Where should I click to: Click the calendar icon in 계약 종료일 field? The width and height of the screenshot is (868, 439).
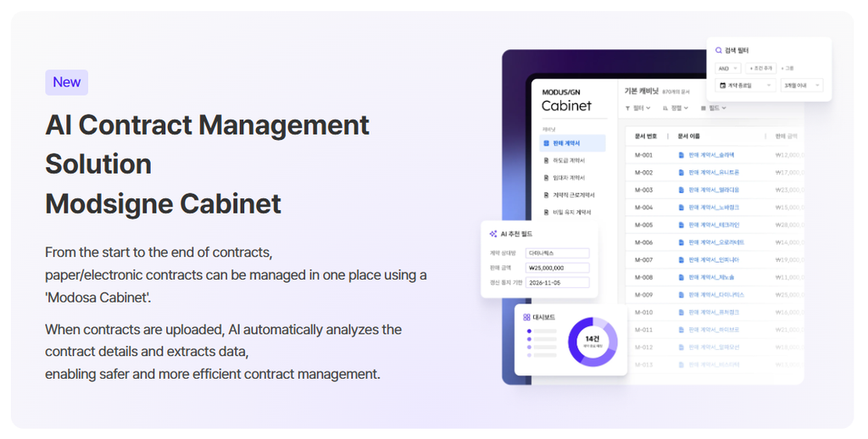(x=722, y=86)
